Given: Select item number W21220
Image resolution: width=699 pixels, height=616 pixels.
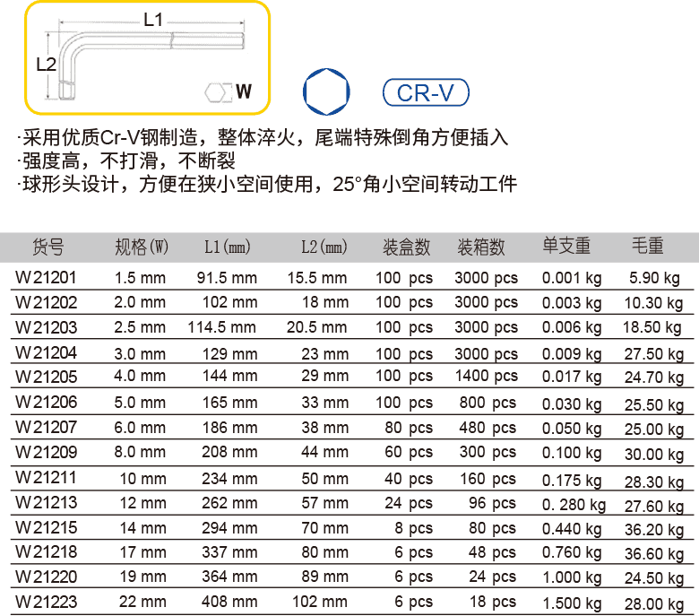Looking at the screenshot, I should point(46,577).
